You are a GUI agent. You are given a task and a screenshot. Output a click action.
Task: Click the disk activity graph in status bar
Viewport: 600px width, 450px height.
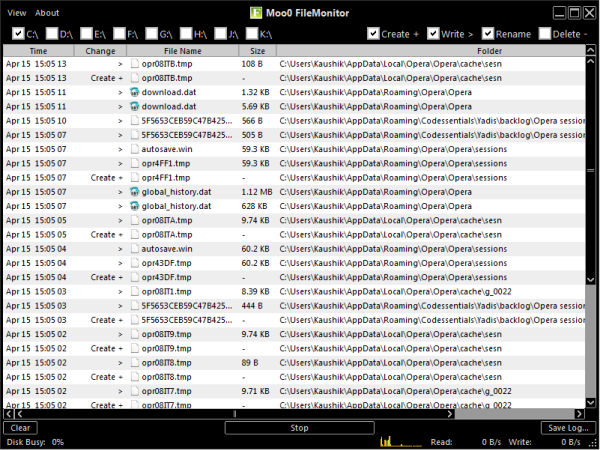pyautogui.click(x=400, y=442)
